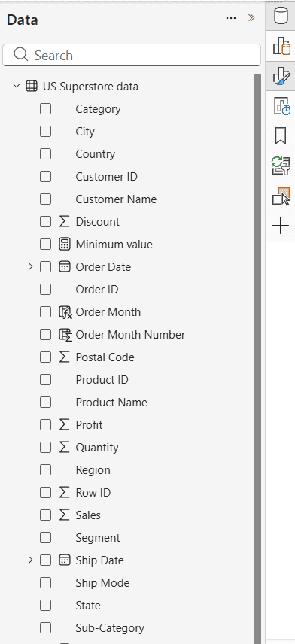Click the sigma icon beside Discount

(64, 222)
